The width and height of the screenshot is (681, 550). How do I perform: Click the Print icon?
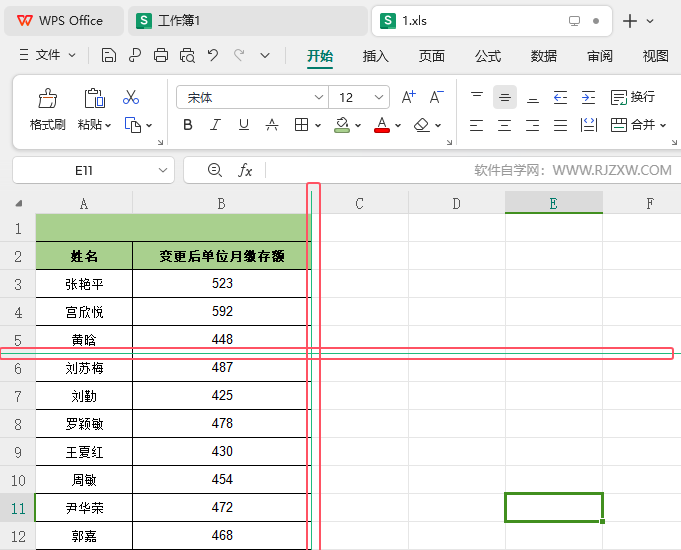pos(161,55)
